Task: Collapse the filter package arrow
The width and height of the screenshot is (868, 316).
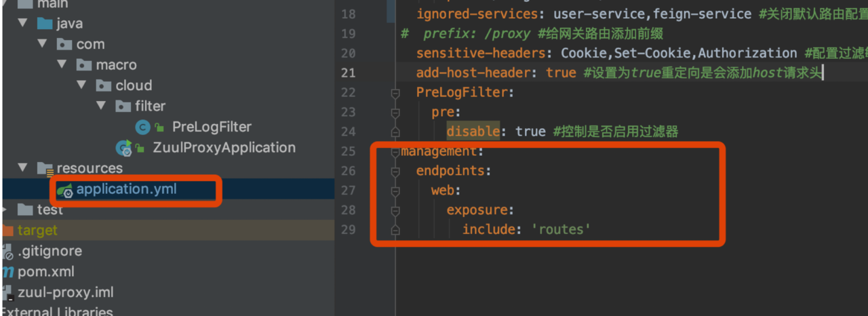Action: pyautogui.click(x=102, y=106)
